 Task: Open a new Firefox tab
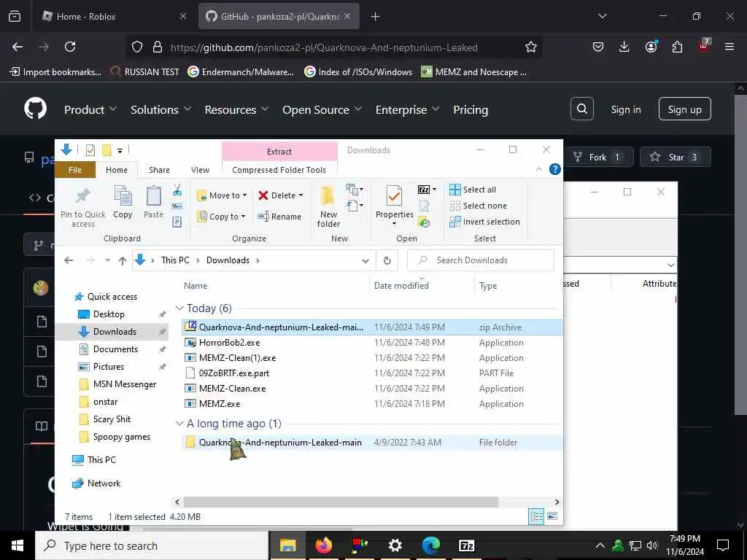375,16
